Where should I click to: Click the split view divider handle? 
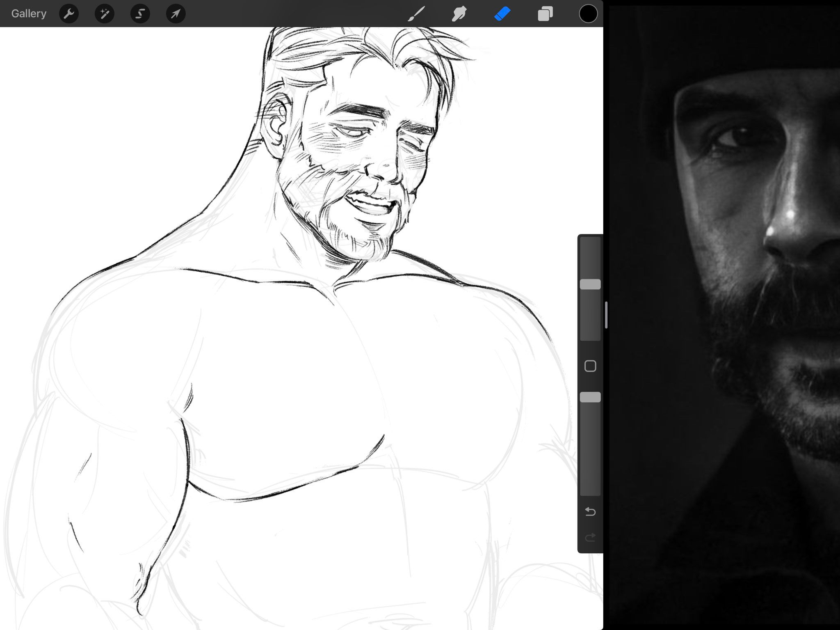tap(606, 315)
